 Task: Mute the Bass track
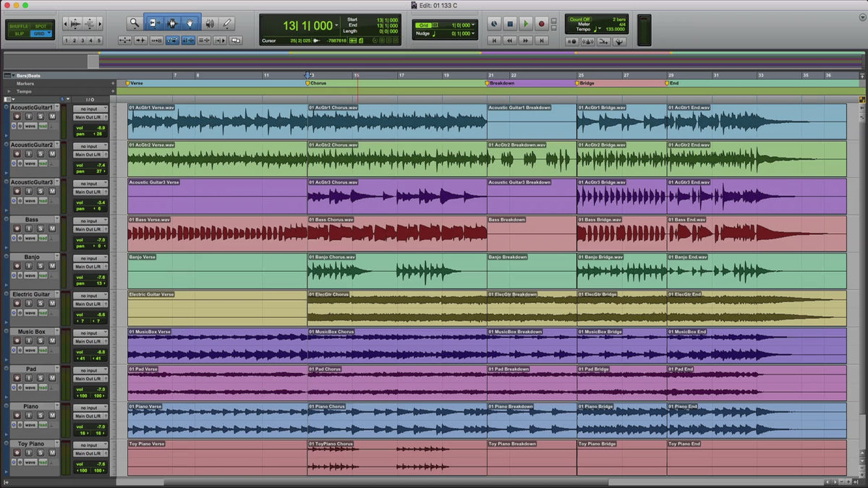tap(52, 228)
